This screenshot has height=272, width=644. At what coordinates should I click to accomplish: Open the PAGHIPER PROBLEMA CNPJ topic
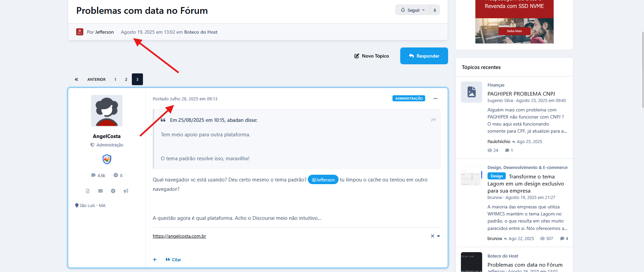pyautogui.click(x=521, y=94)
